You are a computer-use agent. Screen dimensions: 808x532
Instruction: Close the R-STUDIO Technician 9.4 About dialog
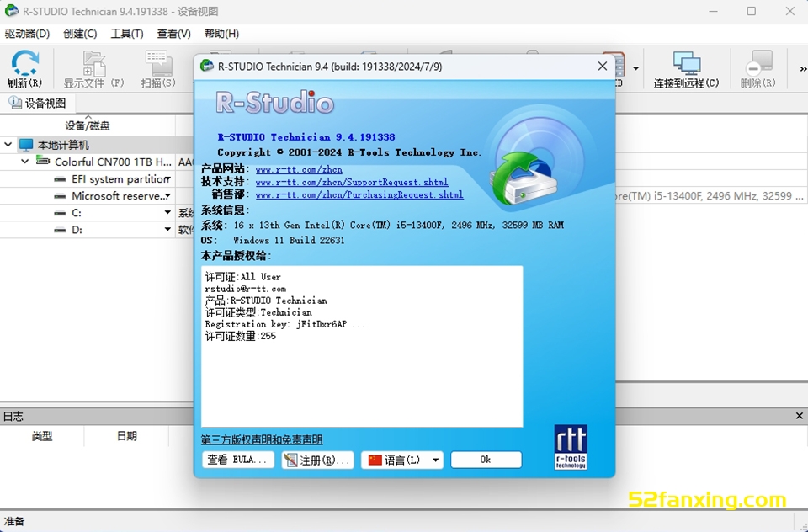tap(603, 66)
